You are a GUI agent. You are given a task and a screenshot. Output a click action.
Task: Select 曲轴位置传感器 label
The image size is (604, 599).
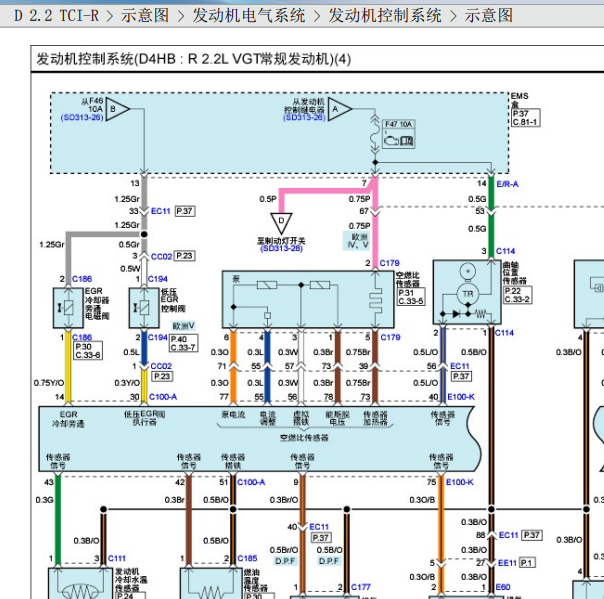pyautogui.click(x=515, y=272)
